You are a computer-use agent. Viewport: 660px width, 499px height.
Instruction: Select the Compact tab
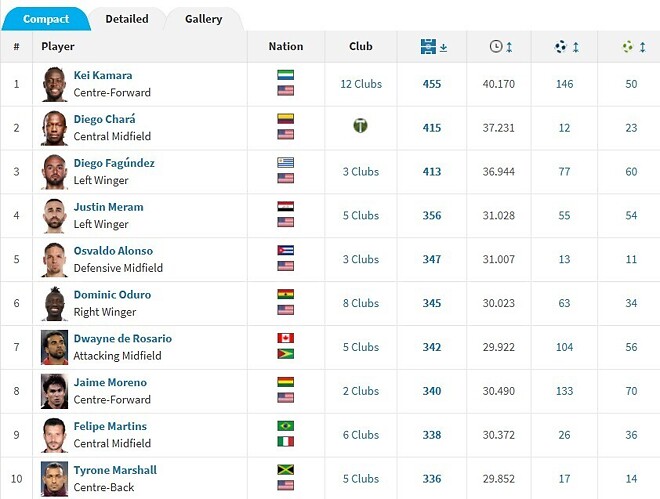(46, 19)
